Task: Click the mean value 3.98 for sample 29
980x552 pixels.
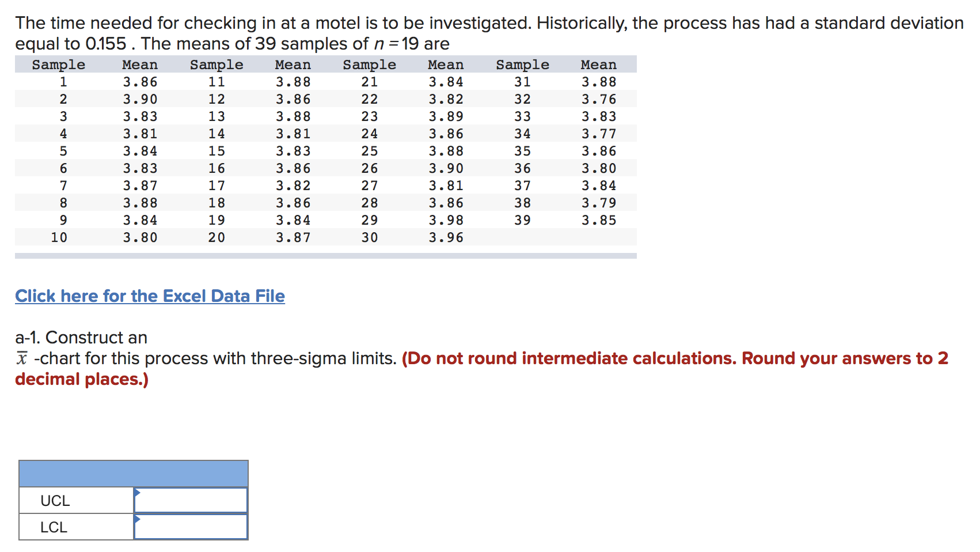Action: (446, 220)
